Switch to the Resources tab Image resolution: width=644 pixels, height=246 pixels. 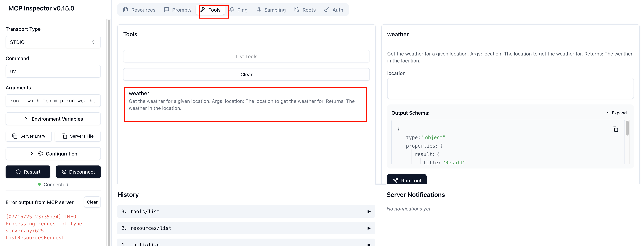139,10
